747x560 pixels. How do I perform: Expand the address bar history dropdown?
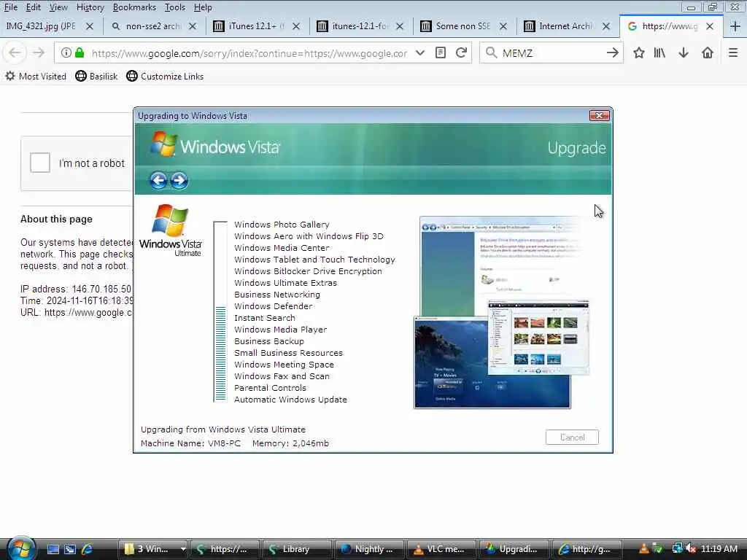(419, 52)
